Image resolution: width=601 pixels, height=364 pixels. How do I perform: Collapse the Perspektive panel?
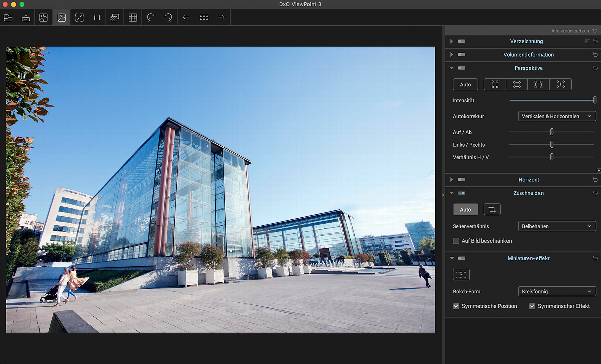coord(451,68)
